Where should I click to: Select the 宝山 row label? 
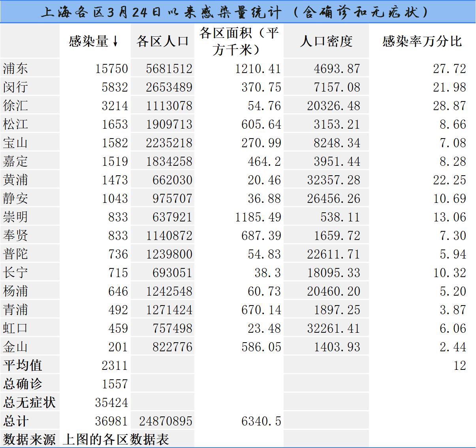point(15,143)
